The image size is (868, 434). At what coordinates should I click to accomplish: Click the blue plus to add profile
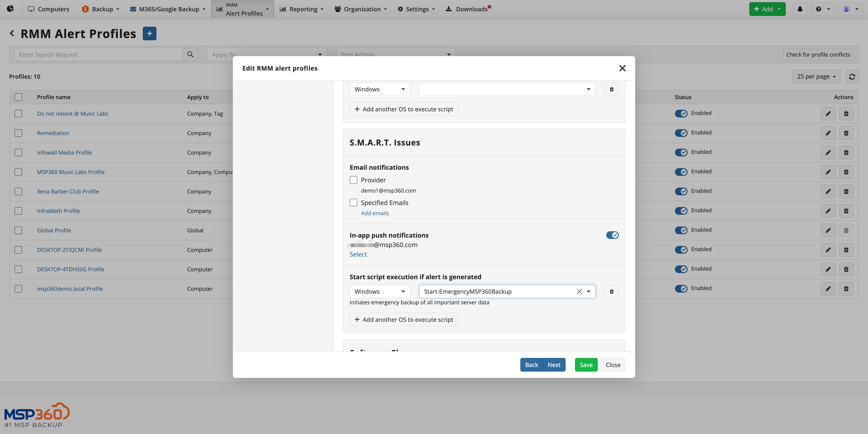point(149,33)
